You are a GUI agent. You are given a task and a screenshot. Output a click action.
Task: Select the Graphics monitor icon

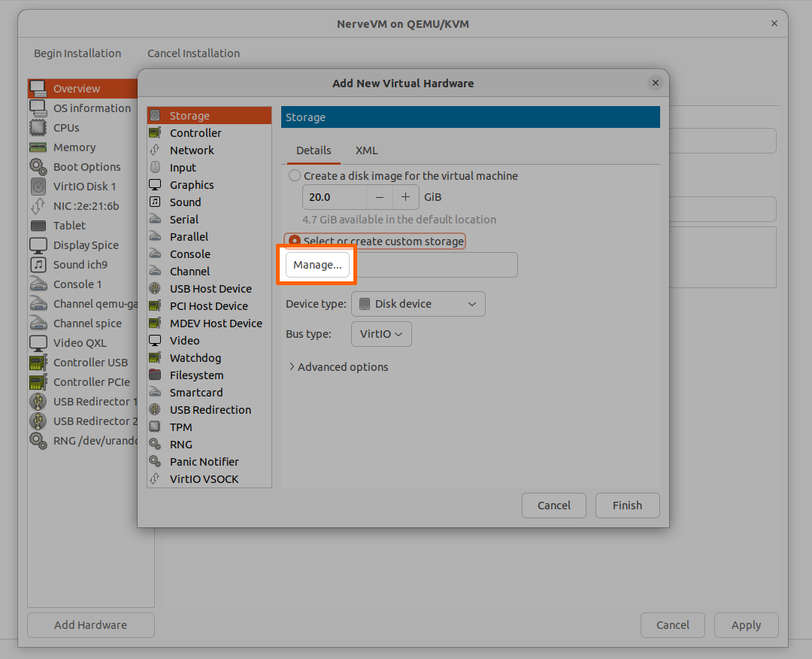155,185
